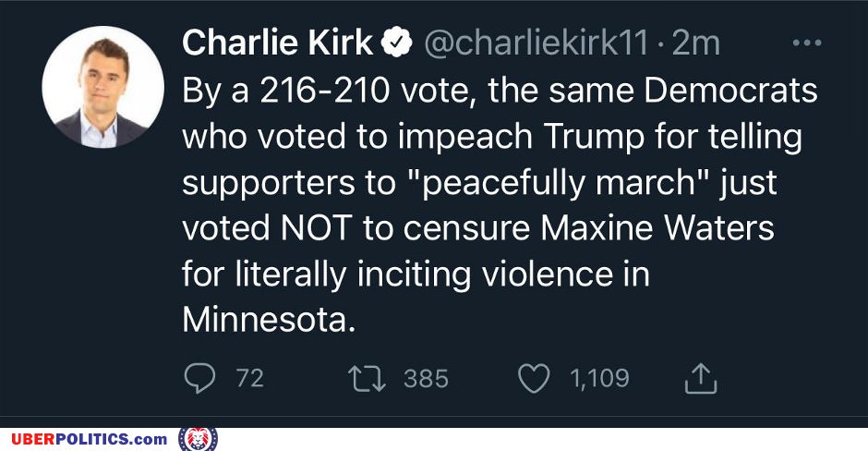Viewport: 868px width, 451px height.
Task: View the 1,109 likes count
Action: click(x=599, y=378)
